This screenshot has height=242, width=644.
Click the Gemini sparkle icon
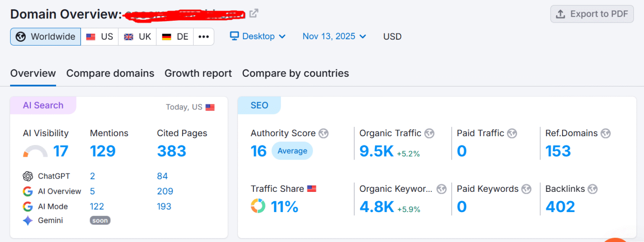(x=28, y=221)
